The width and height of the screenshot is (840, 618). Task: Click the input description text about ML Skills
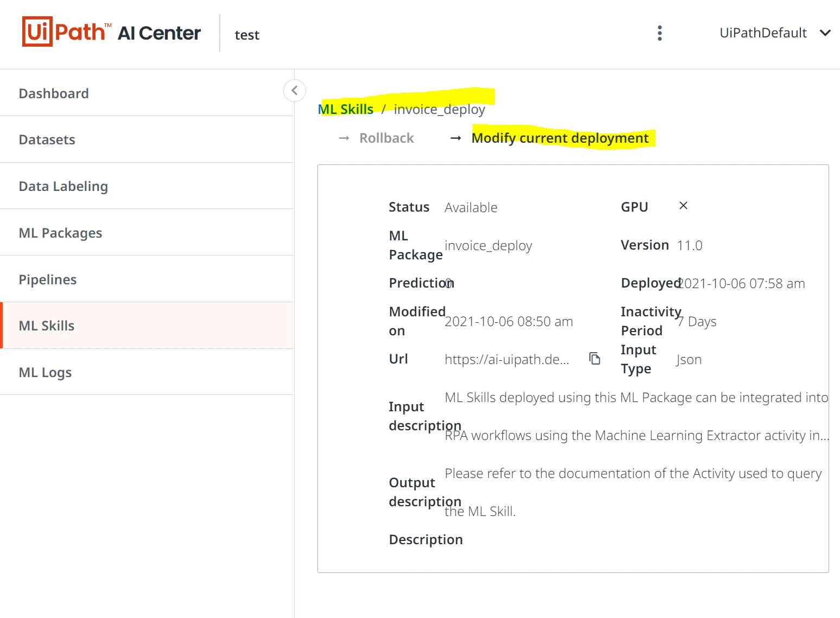click(637, 416)
